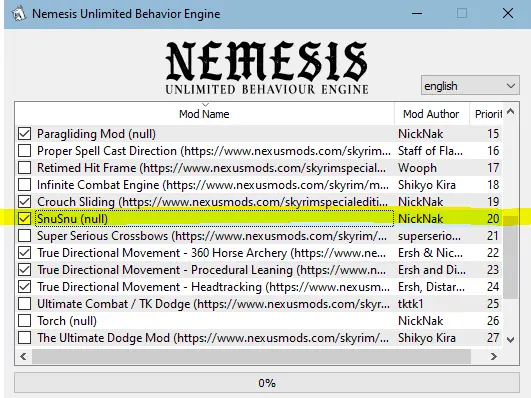
Task: Tick the Retimed Hit Frame checkbox
Action: click(24, 167)
